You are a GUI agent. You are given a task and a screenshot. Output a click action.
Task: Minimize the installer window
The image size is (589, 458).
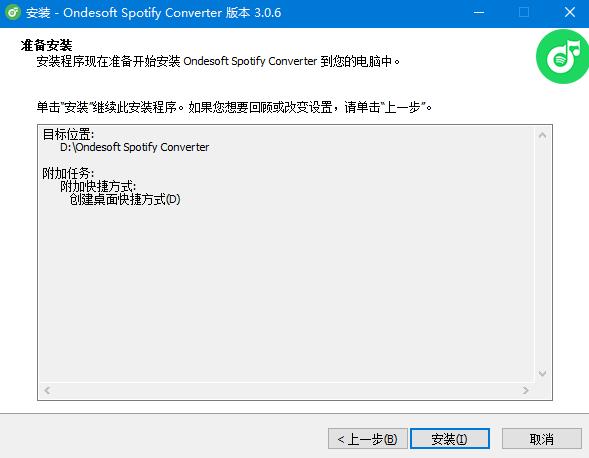click(x=479, y=12)
